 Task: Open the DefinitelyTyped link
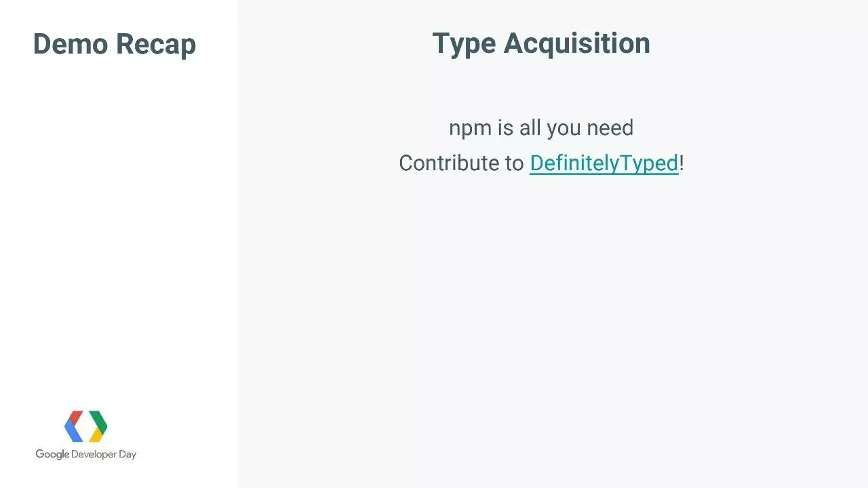click(x=604, y=163)
